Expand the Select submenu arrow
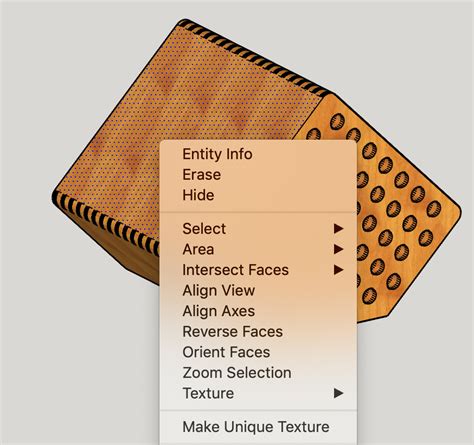Screen dimensions: 474x445 tap(339, 229)
